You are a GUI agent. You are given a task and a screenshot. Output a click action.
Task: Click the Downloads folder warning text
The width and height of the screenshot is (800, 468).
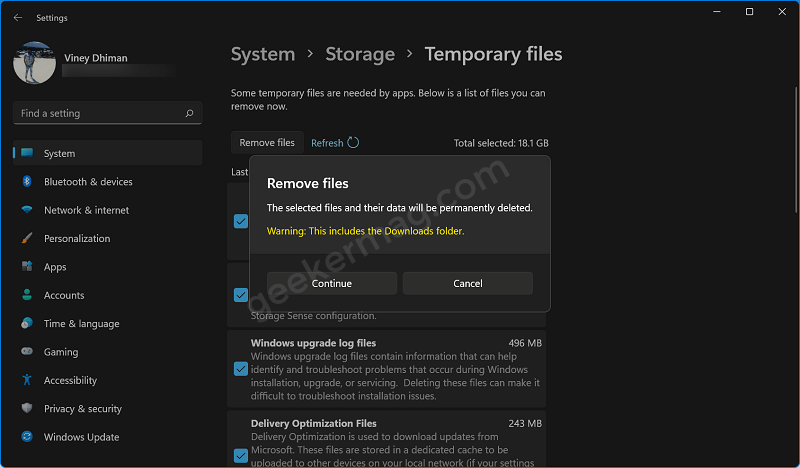coord(365,231)
